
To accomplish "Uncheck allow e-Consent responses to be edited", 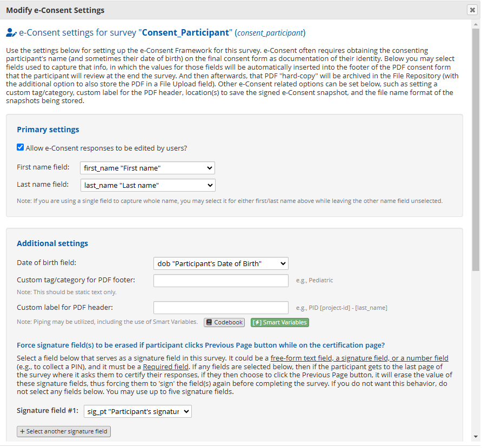I will pos(20,147).
